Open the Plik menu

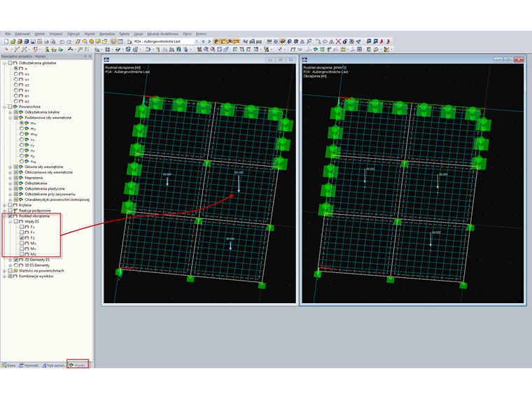click(8, 34)
